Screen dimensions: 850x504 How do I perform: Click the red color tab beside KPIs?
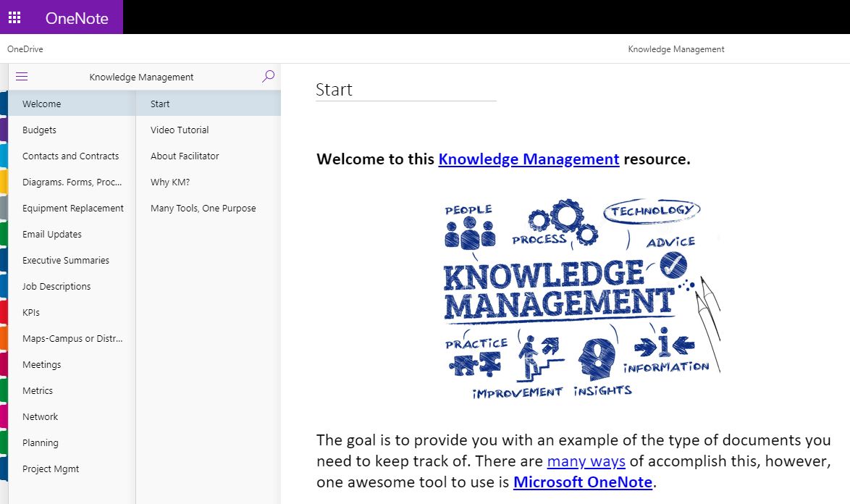[x=4, y=311]
